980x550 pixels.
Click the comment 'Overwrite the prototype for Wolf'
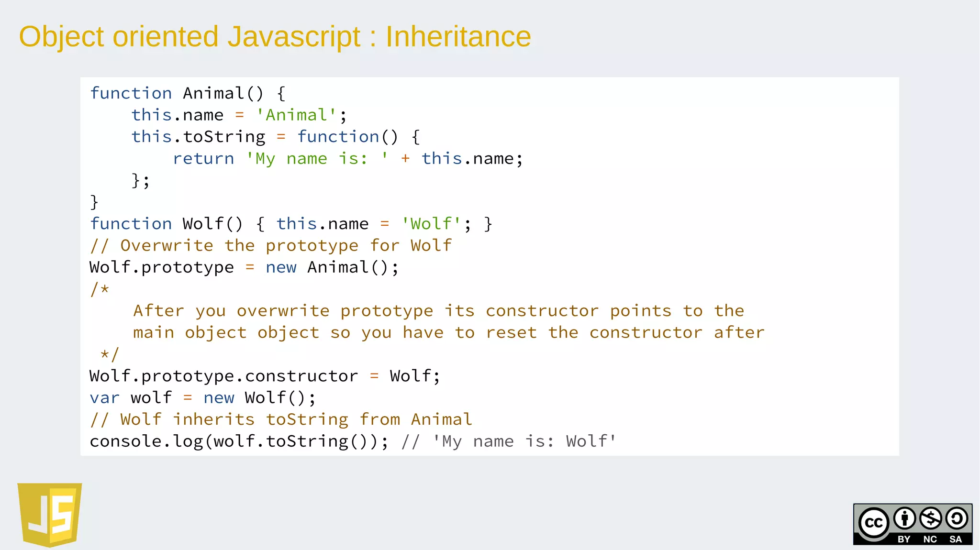tap(271, 246)
